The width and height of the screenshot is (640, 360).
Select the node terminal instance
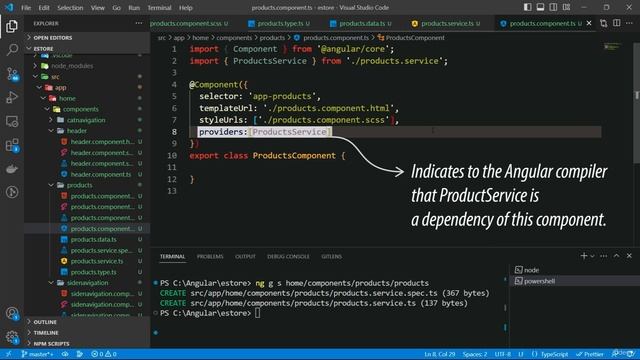coord(531,270)
